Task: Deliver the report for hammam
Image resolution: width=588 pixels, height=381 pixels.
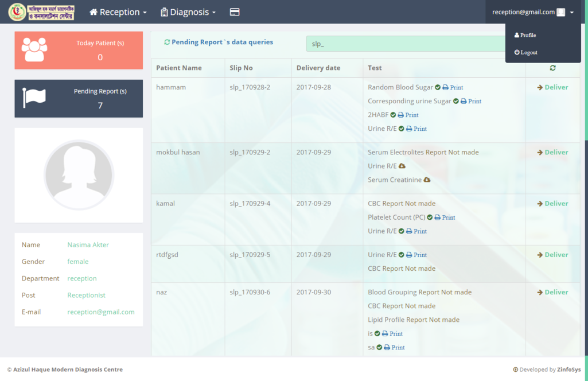Action: pyautogui.click(x=552, y=88)
